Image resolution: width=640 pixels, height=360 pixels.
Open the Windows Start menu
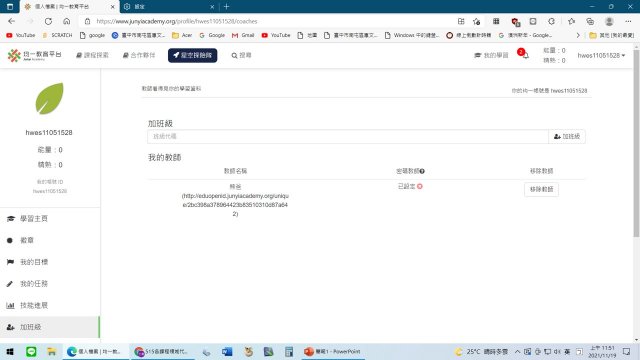coord(10,351)
